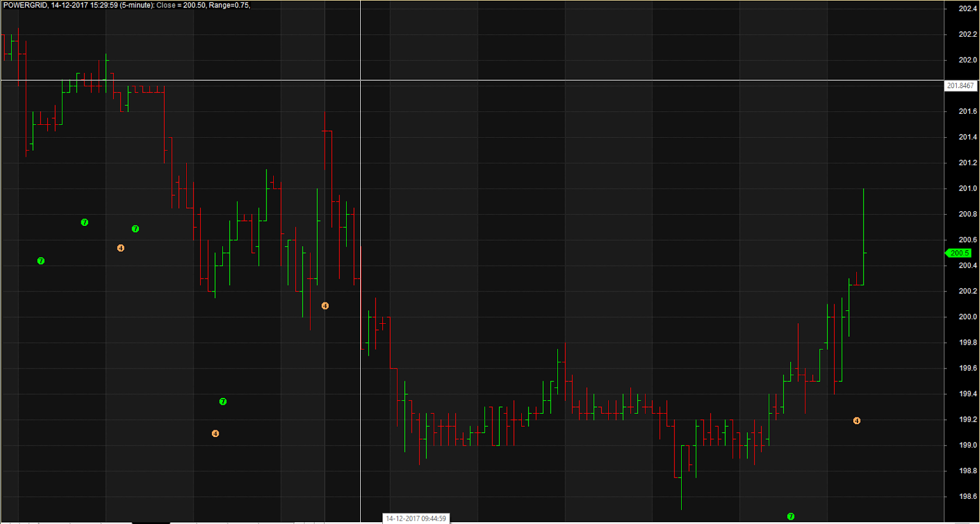Select the orange 4 marker under the final rally
Viewport: 980px width, 524px height.
click(857, 421)
